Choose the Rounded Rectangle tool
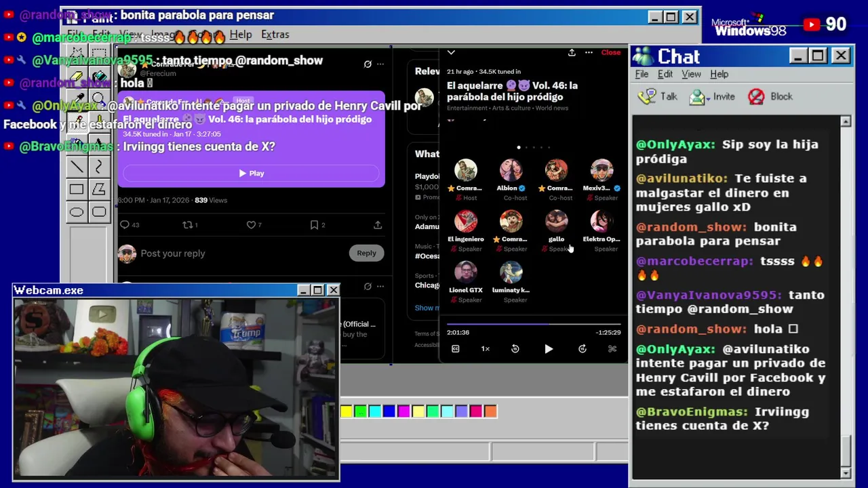Viewport: 868px width, 488px height. [99, 212]
